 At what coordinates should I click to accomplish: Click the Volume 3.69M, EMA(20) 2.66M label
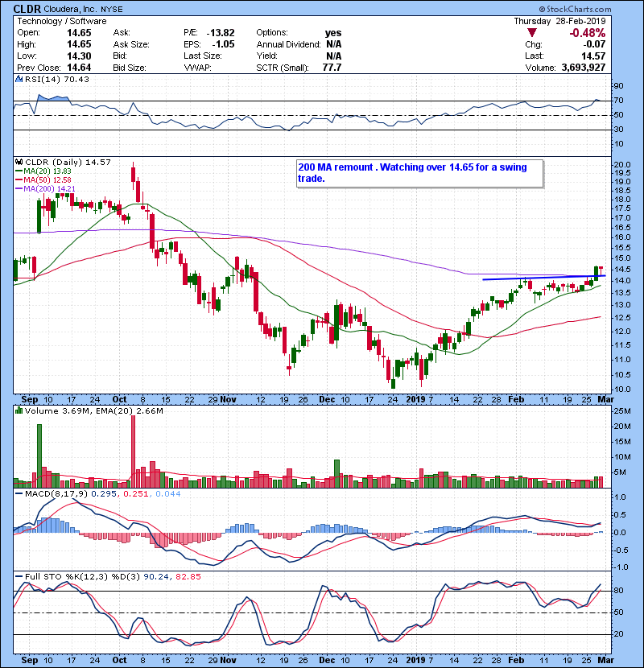[x=93, y=410]
